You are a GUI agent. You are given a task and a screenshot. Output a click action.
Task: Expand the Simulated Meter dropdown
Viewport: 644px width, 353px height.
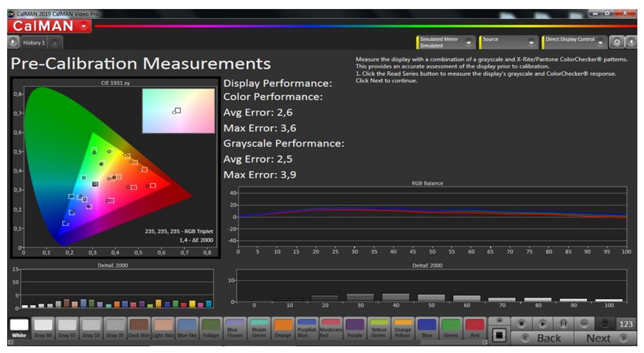[x=469, y=42]
